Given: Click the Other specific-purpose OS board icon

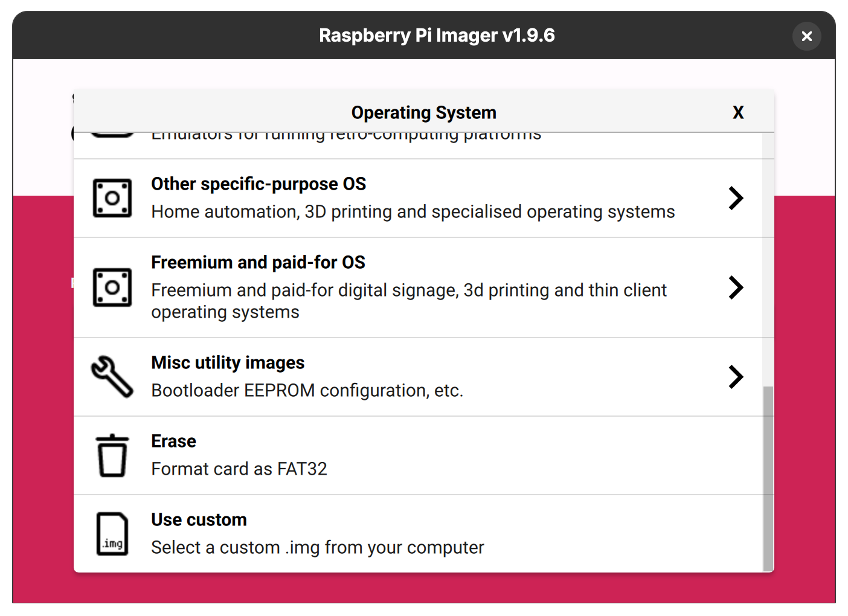Looking at the screenshot, I should tap(112, 198).
